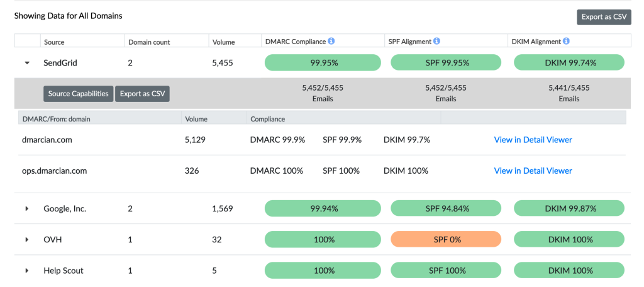This screenshot has height=287, width=644.
Task: Click SendGrid SPF 99.95% bar
Action: 446,63
